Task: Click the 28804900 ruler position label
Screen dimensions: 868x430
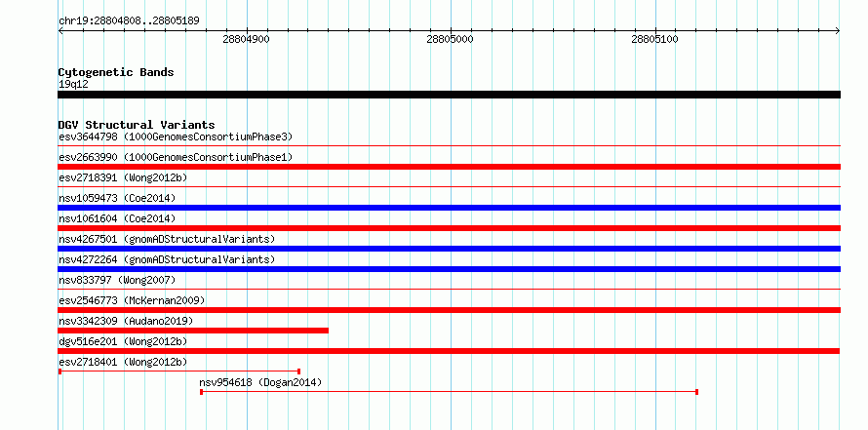Action: point(247,40)
